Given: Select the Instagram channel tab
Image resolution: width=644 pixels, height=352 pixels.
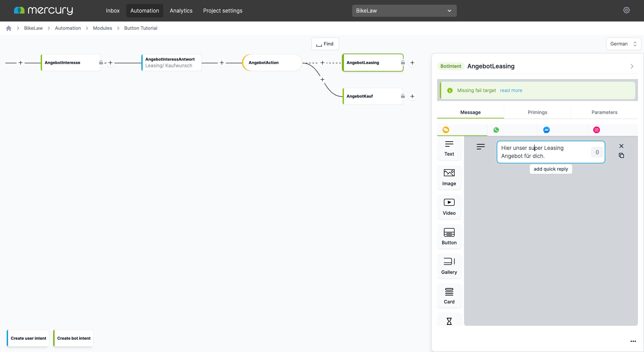Looking at the screenshot, I should click(x=612, y=130).
